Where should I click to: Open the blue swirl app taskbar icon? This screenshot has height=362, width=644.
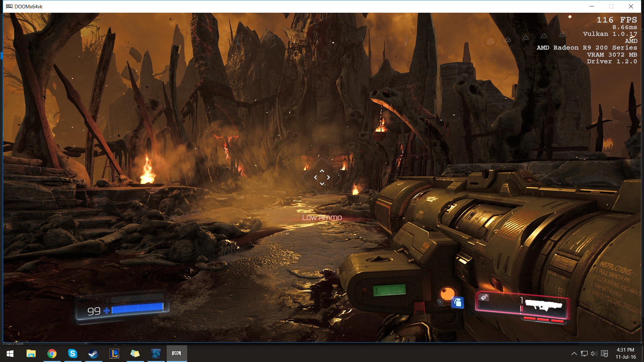tap(156, 353)
